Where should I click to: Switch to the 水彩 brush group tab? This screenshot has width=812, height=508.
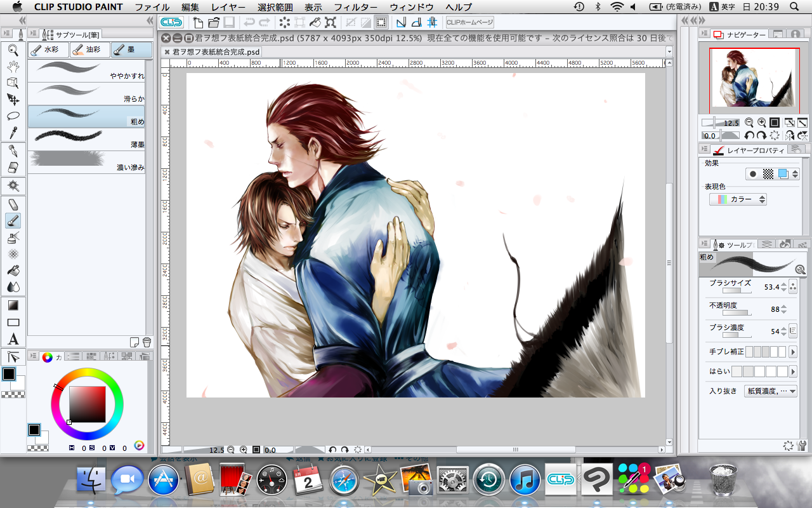[48, 50]
